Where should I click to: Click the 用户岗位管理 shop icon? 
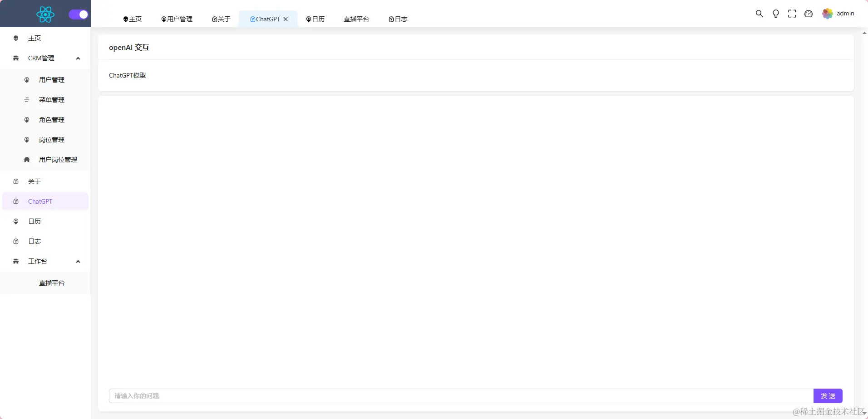27,160
